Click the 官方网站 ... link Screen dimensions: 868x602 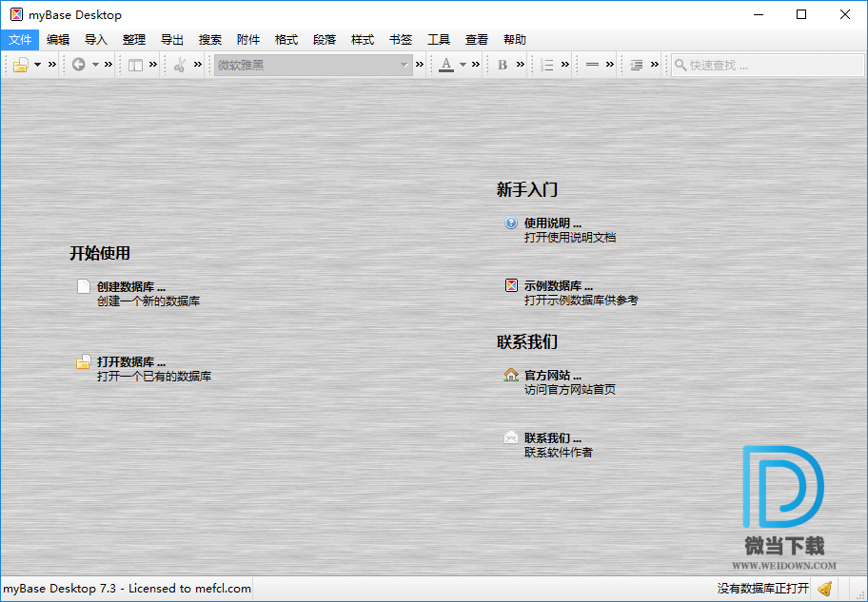(x=553, y=375)
